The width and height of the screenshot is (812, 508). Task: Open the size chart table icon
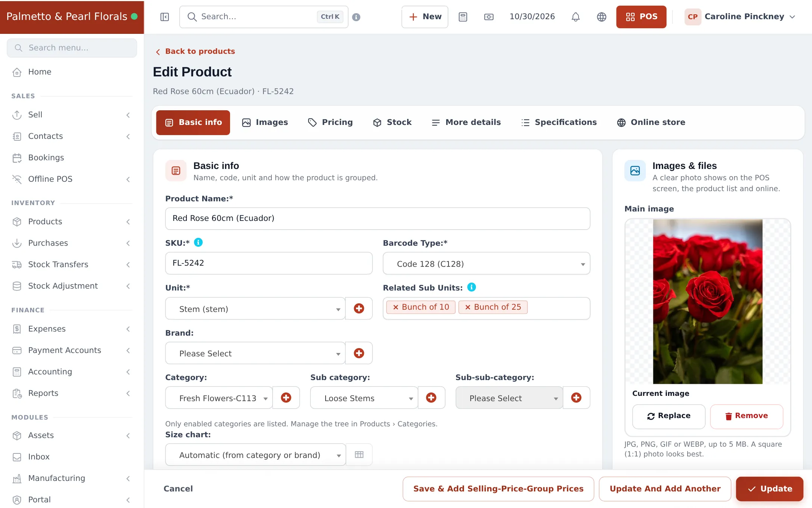coord(359,455)
